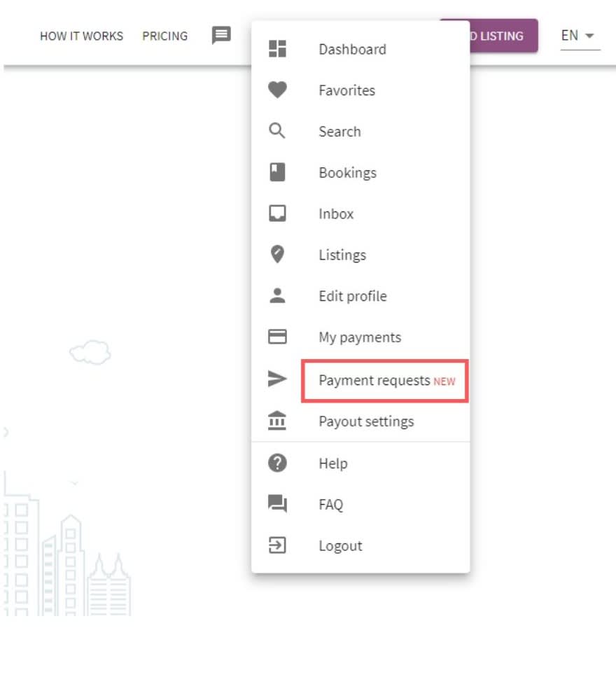Open the HOW IT WORKS link
This screenshot has width=616, height=691.
click(x=81, y=36)
